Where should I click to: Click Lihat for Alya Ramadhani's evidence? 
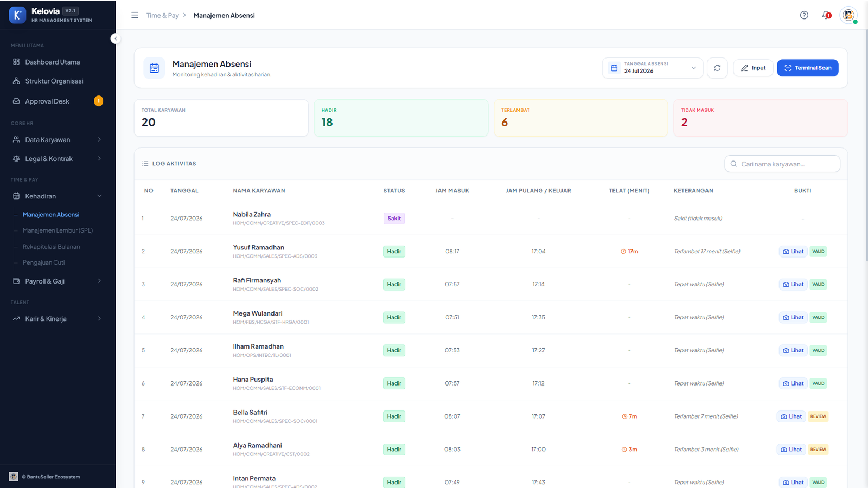click(x=792, y=450)
